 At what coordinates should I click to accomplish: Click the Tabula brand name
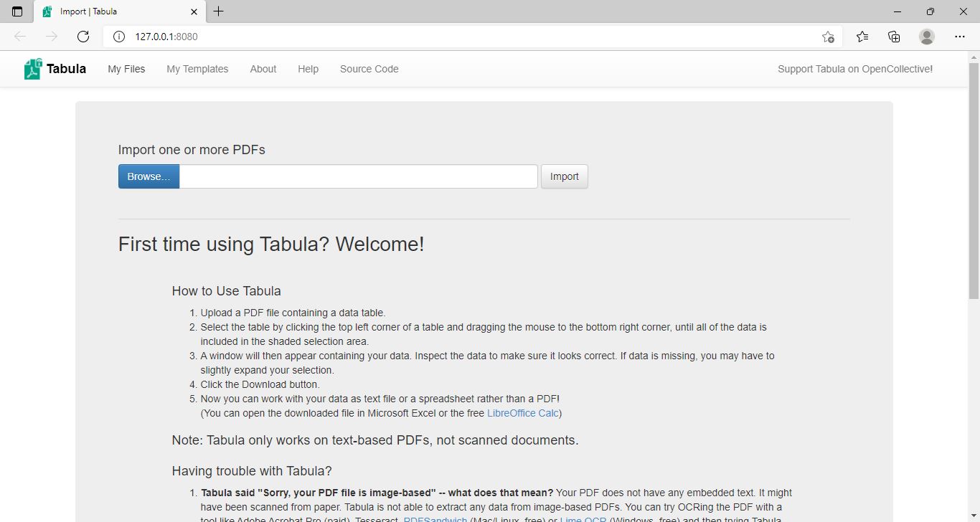pos(66,69)
